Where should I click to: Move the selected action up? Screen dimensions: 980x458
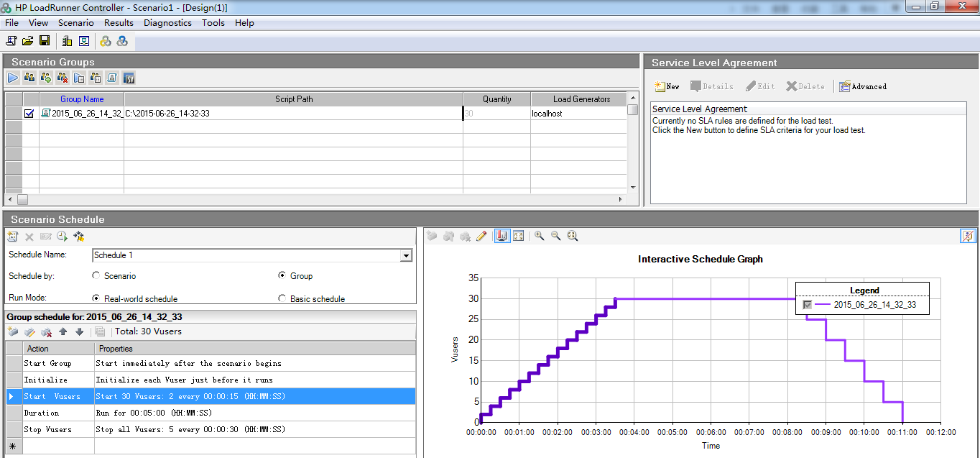(63, 331)
